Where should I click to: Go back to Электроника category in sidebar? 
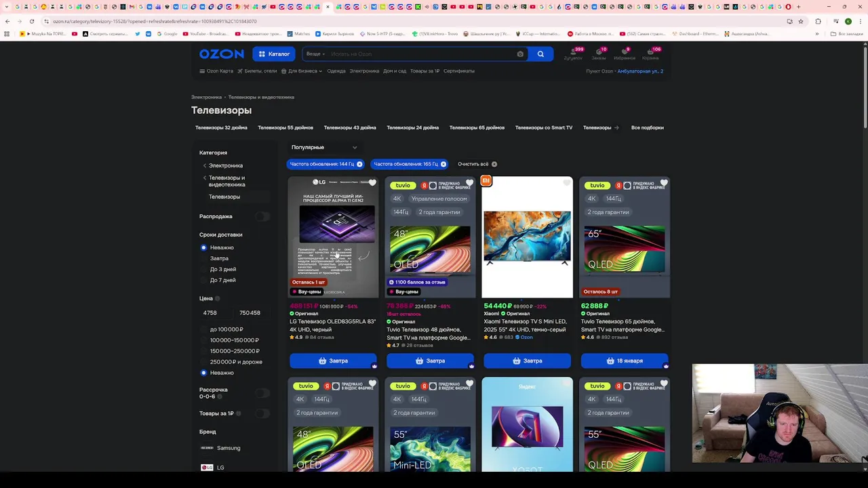coord(225,165)
